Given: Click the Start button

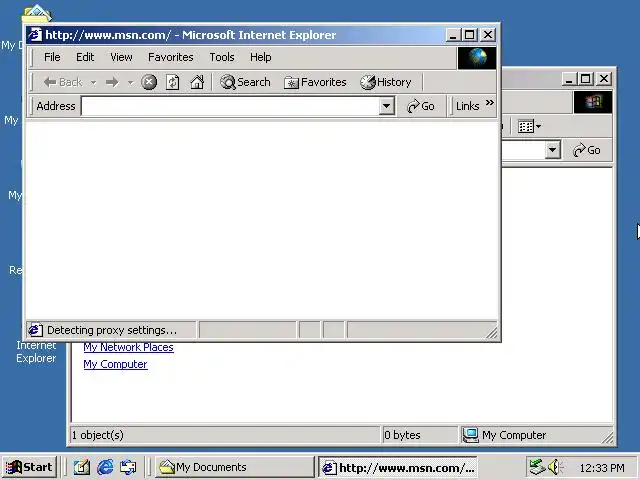Looking at the screenshot, I should pyautogui.click(x=29, y=467).
